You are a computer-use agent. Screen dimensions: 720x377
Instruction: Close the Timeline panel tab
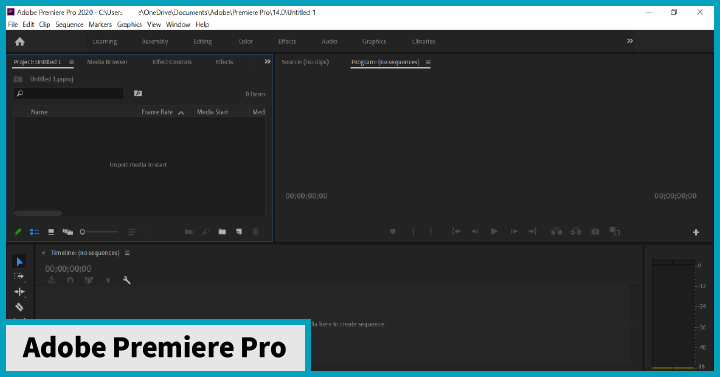tap(44, 253)
